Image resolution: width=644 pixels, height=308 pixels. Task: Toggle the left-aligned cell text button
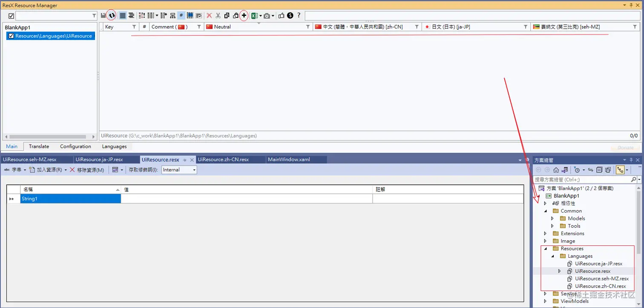point(123,15)
